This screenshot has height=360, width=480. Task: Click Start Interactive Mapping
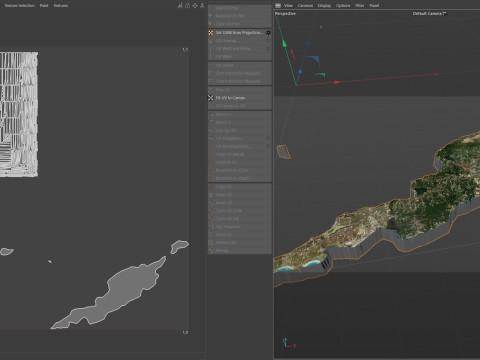pyautogui.click(x=240, y=73)
